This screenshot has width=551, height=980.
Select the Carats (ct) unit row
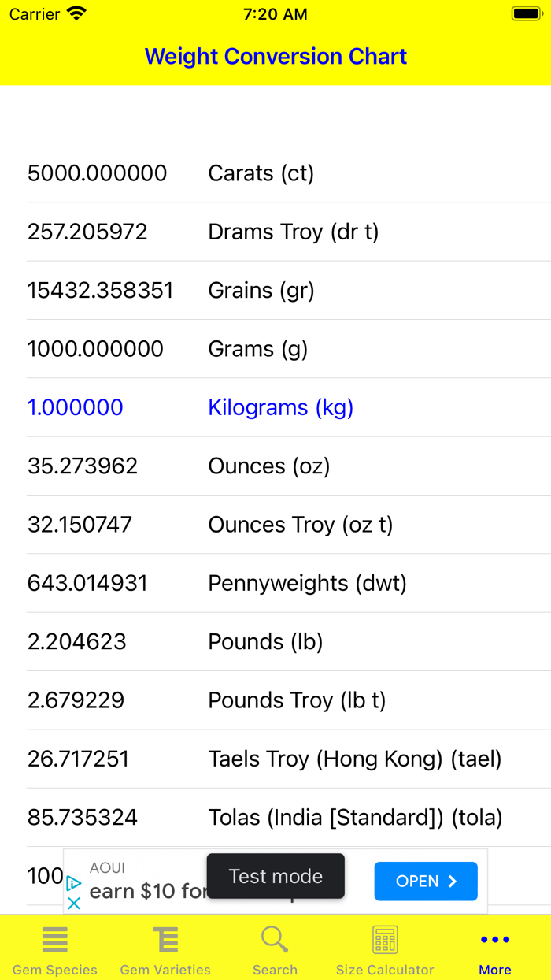click(275, 173)
